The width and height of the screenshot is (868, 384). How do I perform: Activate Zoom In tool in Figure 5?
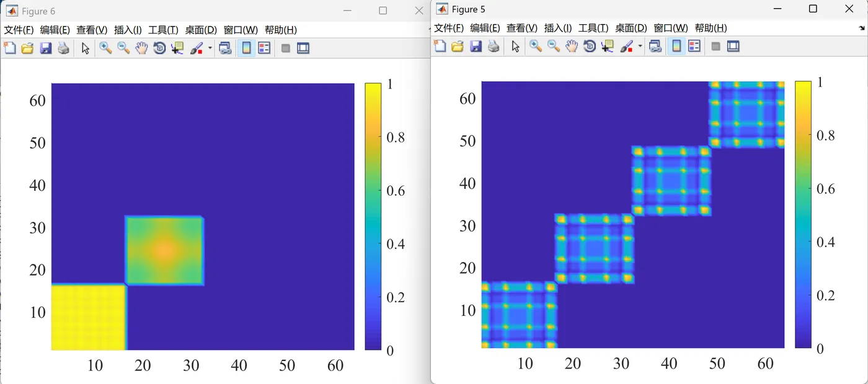point(536,46)
